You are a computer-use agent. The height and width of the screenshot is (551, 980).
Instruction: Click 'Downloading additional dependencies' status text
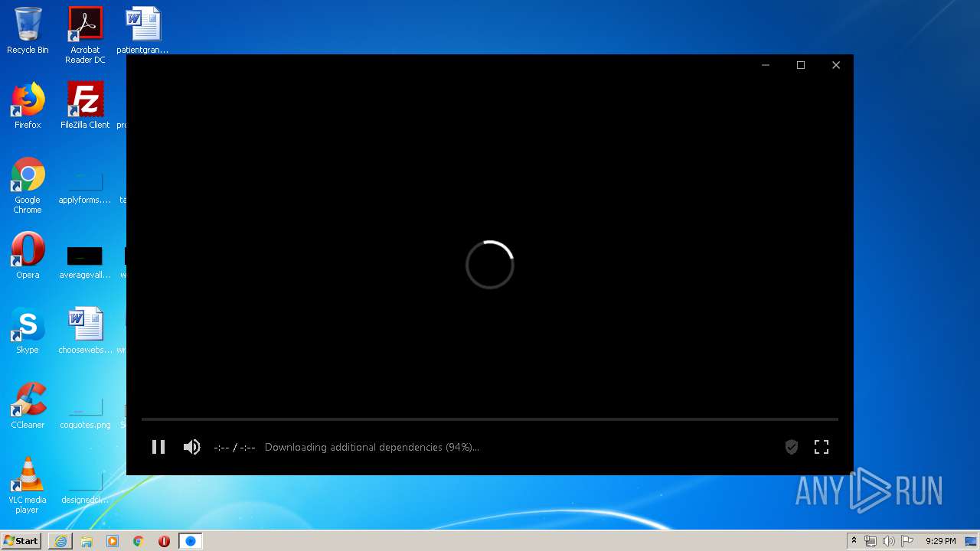[x=372, y=447]
